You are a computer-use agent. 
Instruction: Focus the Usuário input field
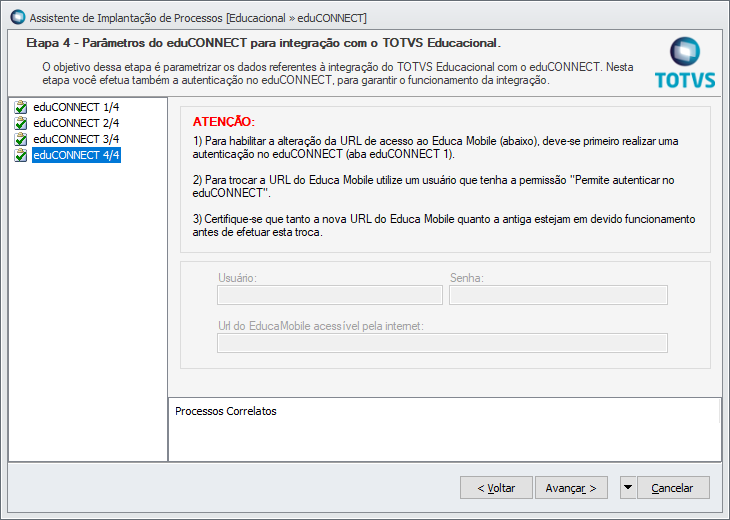pos(330,295)
